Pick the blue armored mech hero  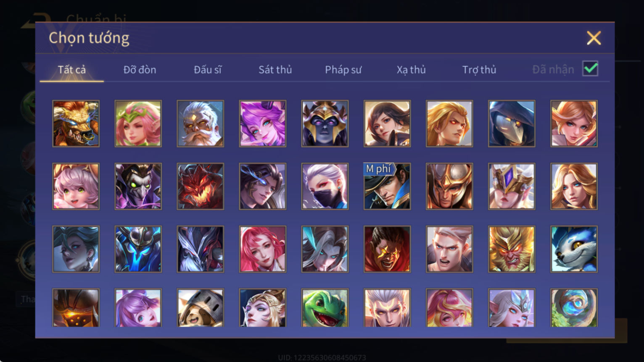pos(138,249)
